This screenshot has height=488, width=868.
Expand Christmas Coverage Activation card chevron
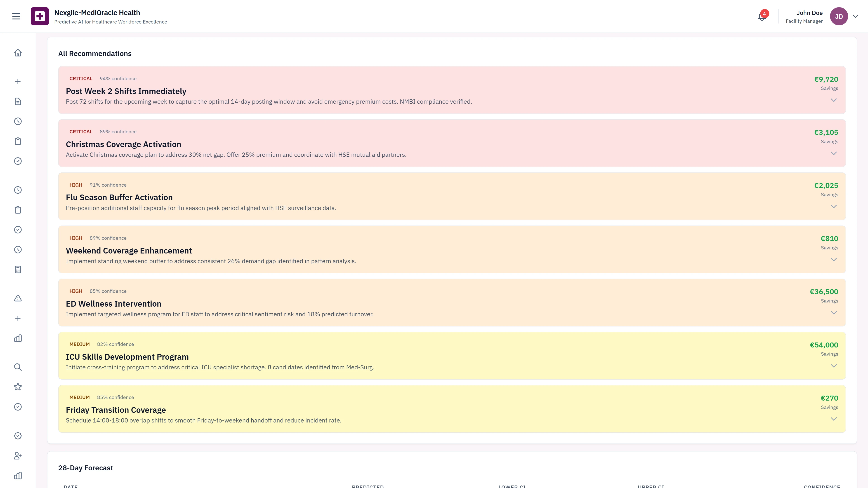point(833,153)
